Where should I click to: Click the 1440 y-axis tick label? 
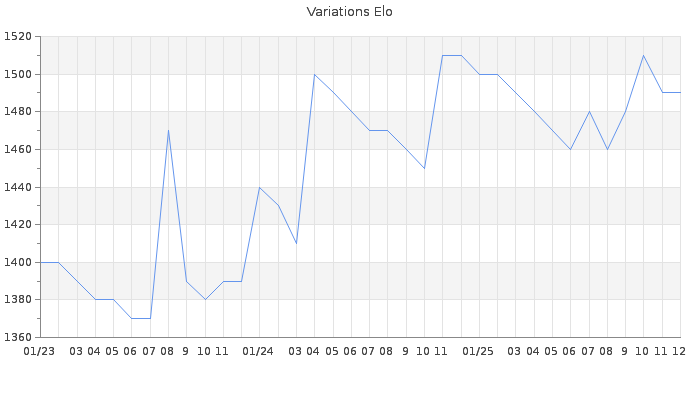coord(18,187)
